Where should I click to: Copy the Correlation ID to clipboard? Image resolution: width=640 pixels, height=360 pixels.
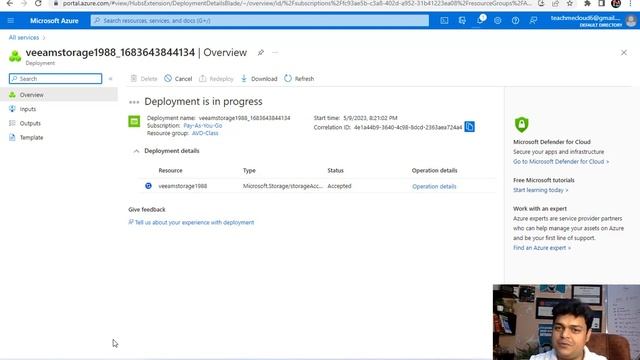click(x=469, y=127)
